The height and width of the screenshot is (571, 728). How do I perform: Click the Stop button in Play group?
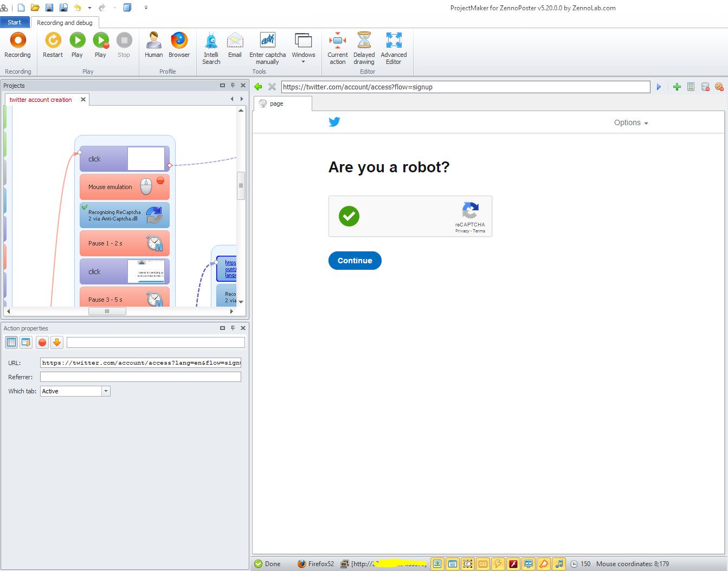pos(124,45)
